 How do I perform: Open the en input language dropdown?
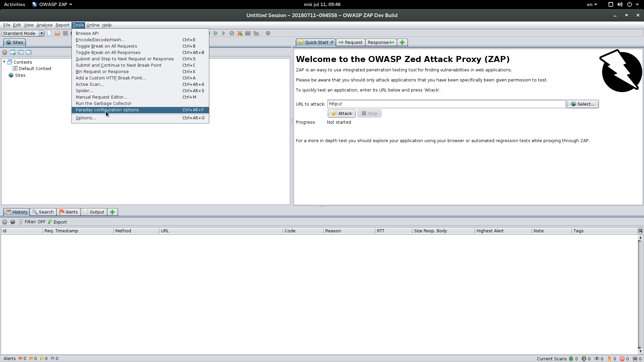click(x=592, y=4)
